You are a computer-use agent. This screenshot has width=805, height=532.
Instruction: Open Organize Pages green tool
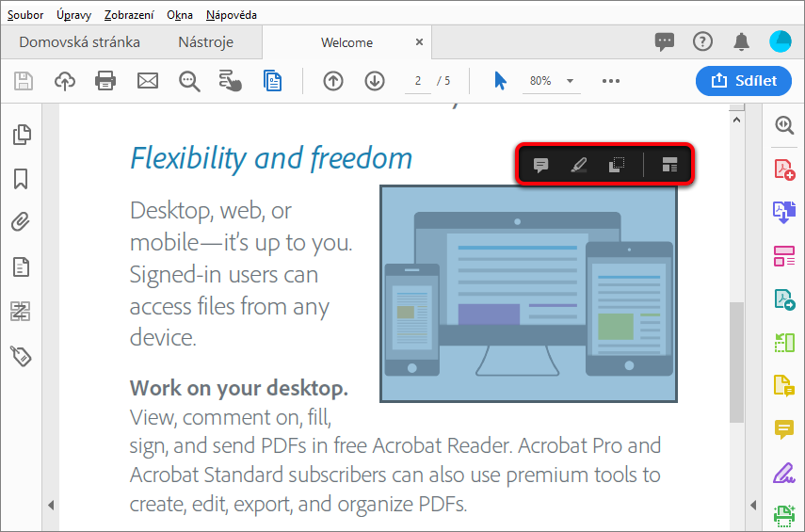coord(784,343)
